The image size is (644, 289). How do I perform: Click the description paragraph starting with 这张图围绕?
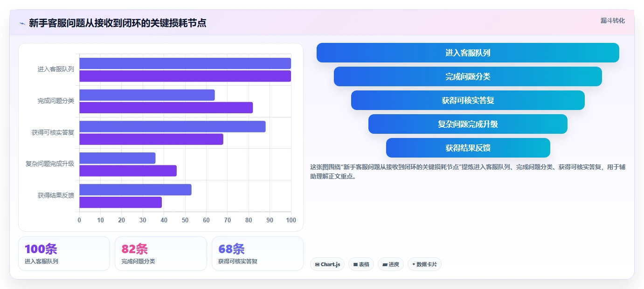(x=468, y=172)
